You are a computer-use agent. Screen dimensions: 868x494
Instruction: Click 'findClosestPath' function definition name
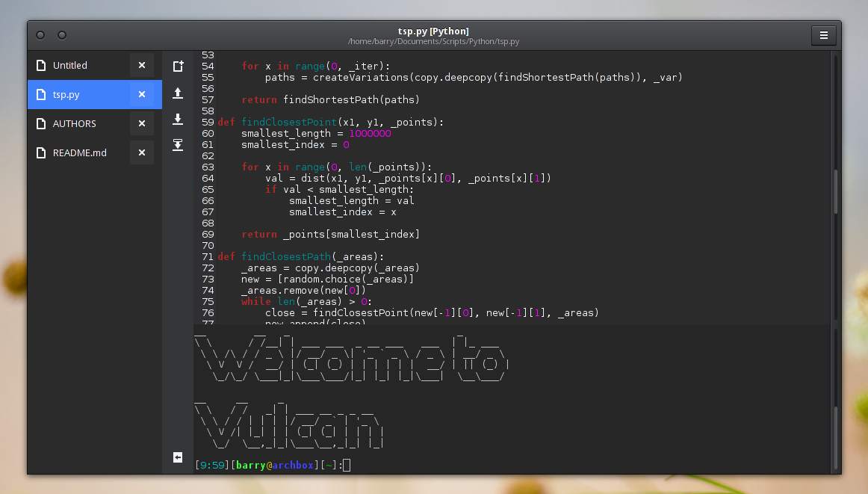point(285,257)
